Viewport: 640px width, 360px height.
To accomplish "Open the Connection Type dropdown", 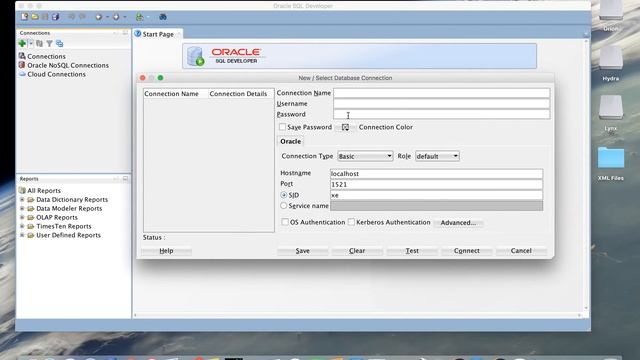I will coord(365,156).
